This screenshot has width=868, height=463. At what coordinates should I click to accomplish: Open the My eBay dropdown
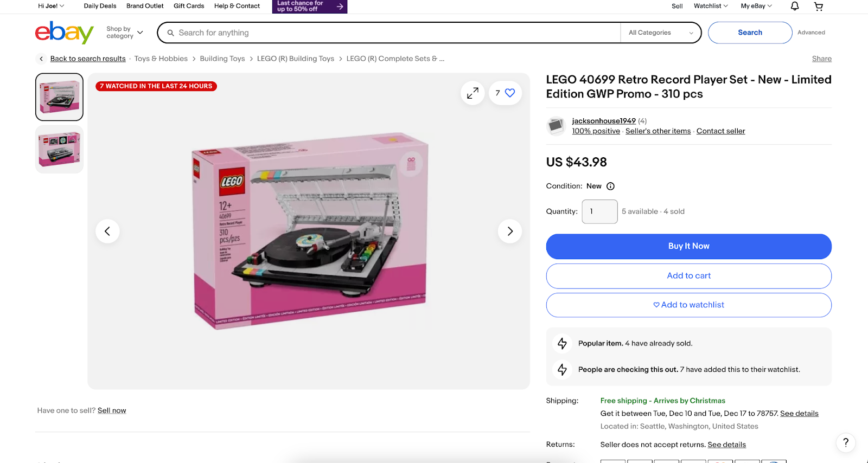(755, 6)
